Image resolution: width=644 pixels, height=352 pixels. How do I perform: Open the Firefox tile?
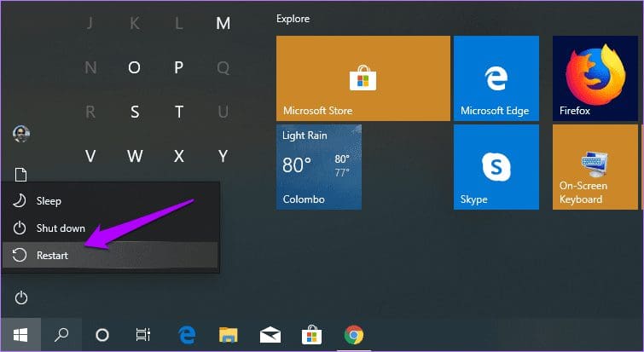595,78
